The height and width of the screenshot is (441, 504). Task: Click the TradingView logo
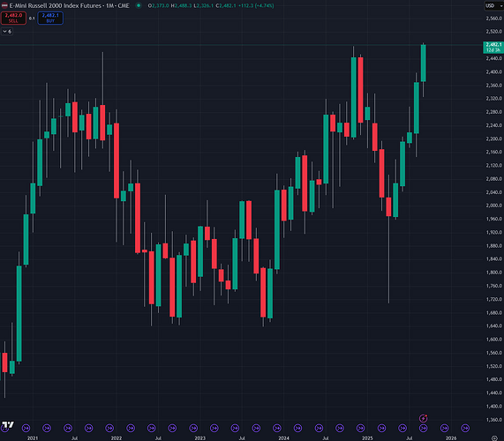coord(8,424)
